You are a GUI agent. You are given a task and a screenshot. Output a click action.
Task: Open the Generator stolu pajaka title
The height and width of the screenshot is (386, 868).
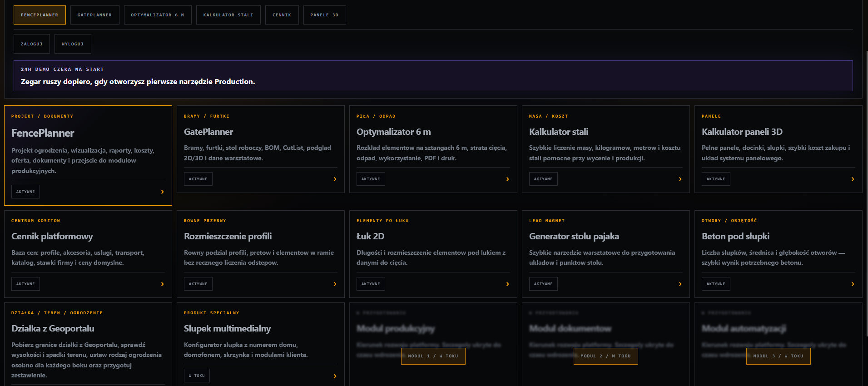574,236
